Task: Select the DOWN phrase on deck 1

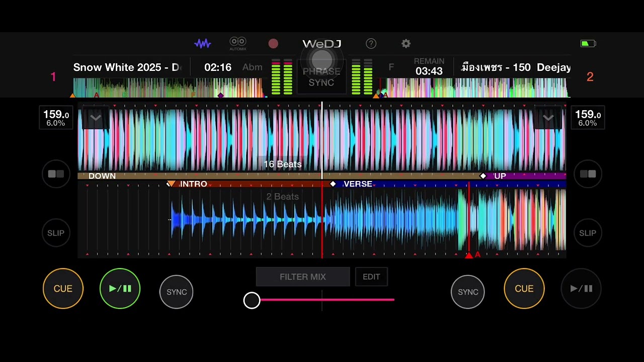Action: 102,176
